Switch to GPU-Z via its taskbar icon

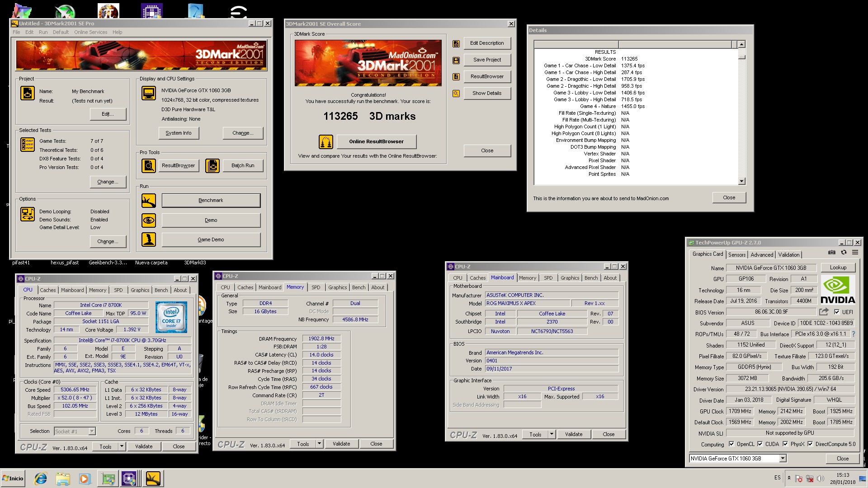tap(108, 479)
